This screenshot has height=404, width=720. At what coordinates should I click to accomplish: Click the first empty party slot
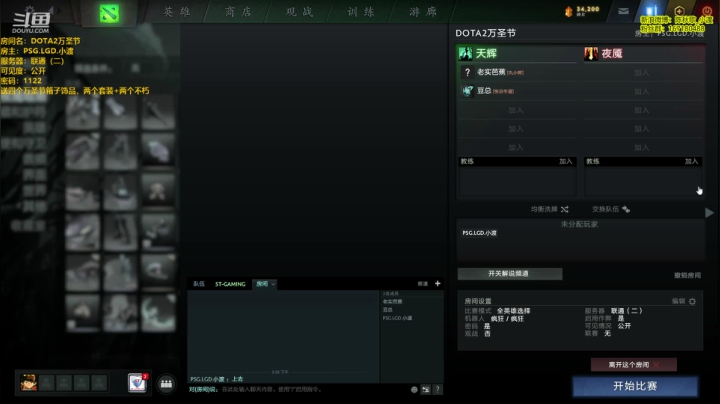point(46,382)
